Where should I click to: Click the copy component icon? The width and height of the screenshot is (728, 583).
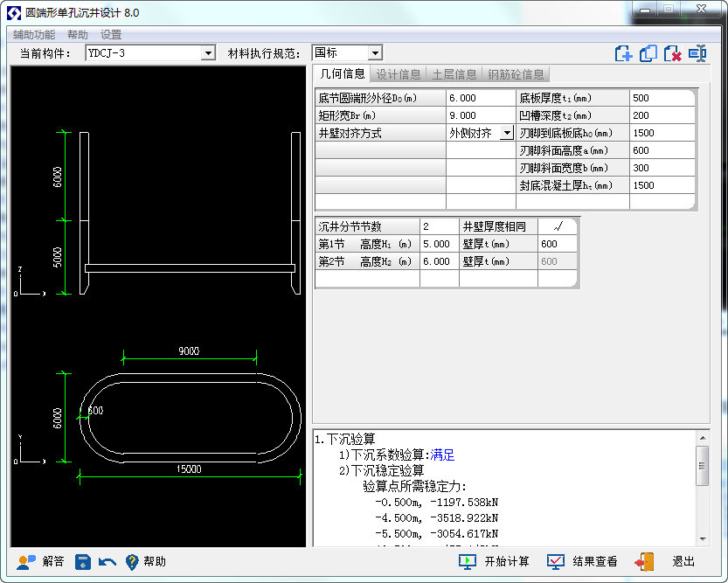pyautogui.click(x=648, y=53)
